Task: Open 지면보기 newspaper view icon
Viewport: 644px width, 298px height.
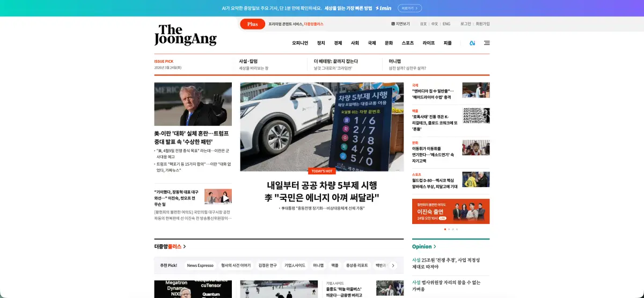Action: tap(400, 24)
